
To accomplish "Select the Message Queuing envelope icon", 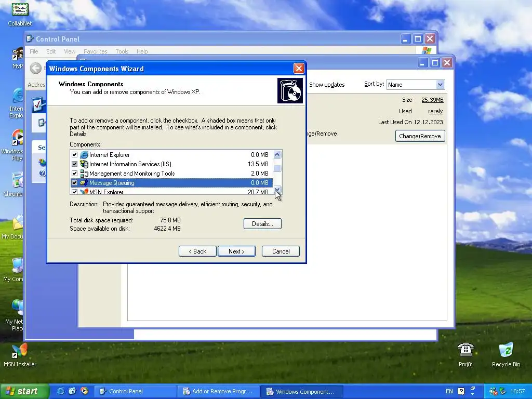I will pyautogui.click(x=84, y=183).
